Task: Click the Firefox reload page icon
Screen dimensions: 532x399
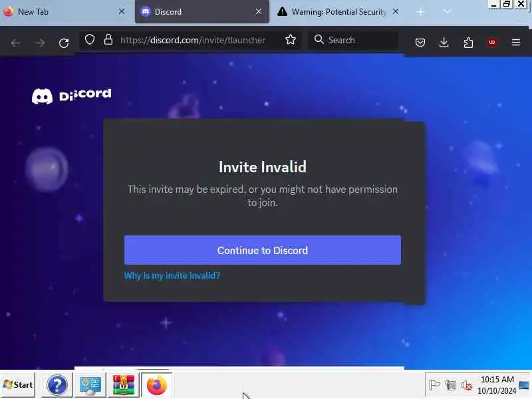Action: tap(64, 43)
